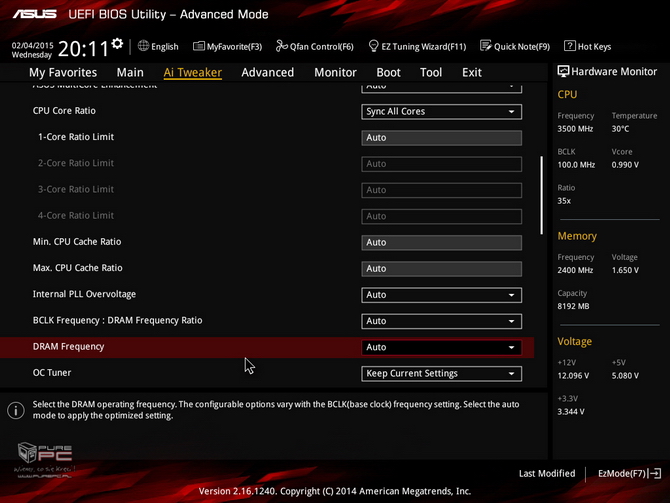
Task: Open time settings gear icon
Action: point(117,44)
